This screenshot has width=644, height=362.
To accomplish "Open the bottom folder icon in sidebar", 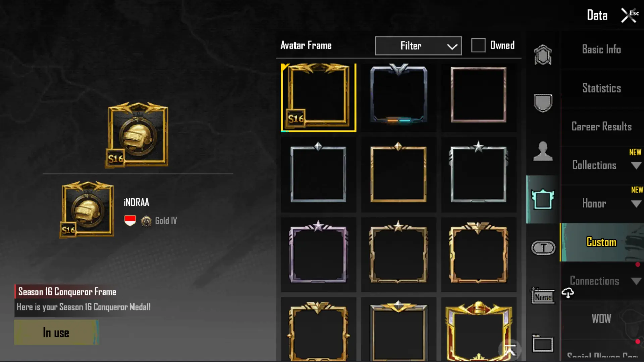I will tap(543, 344).
